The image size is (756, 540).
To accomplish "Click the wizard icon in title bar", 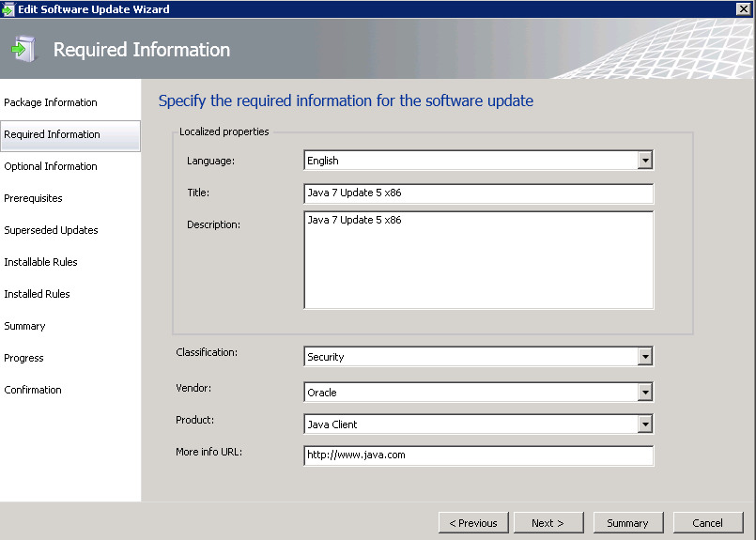I will click(8, 9).
